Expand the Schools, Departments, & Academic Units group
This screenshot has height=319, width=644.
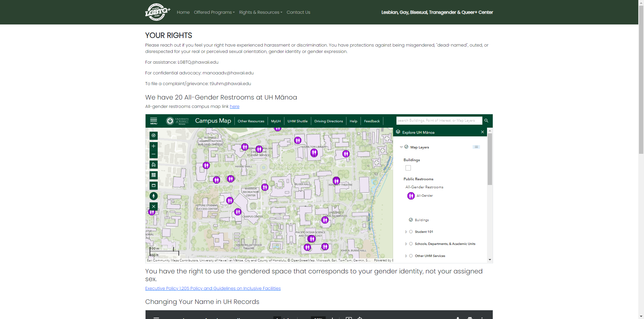(406, 244)
